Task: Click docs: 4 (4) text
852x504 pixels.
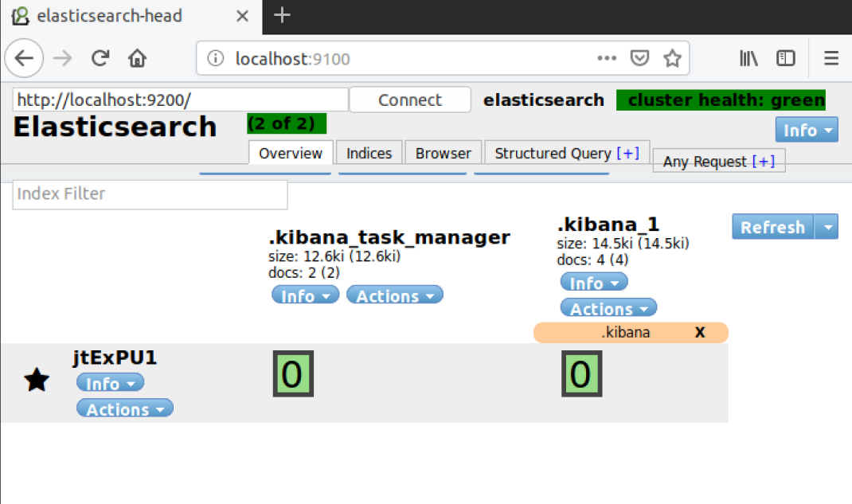Action: tap(592, 260)
